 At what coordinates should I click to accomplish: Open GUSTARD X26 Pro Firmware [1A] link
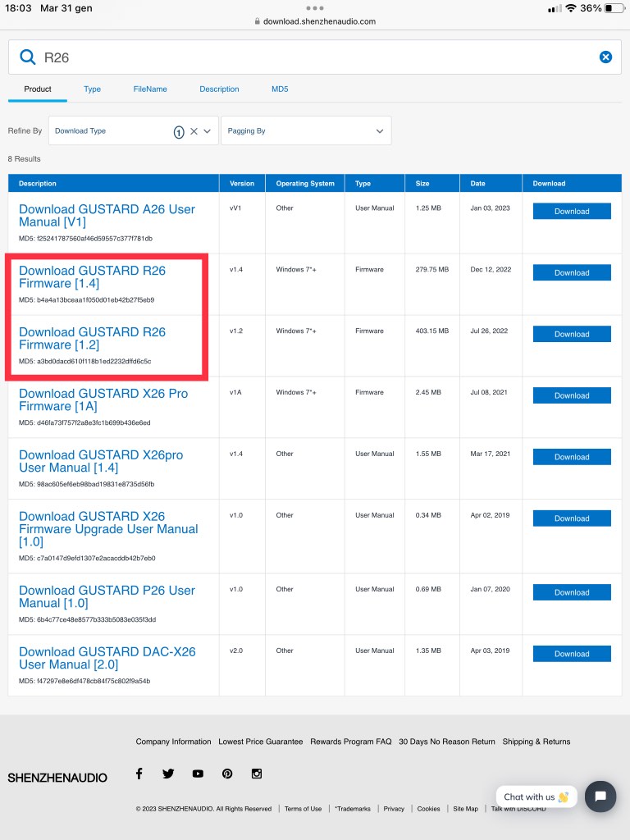click(x=103, y=399)
